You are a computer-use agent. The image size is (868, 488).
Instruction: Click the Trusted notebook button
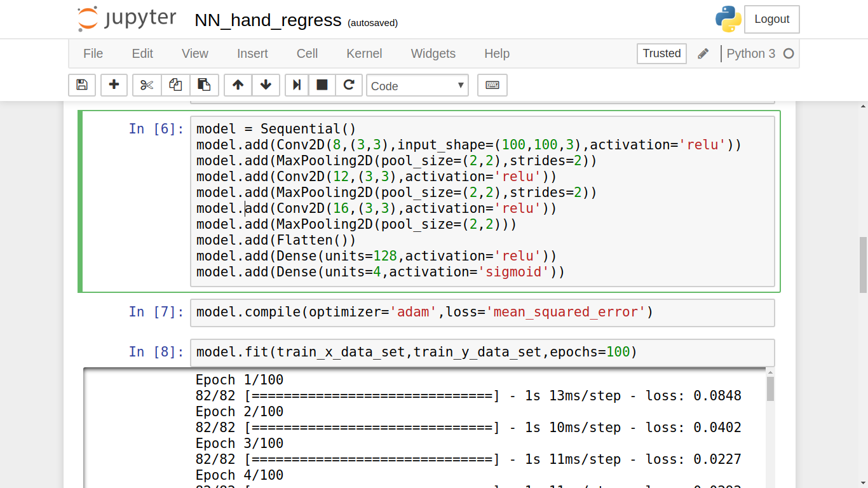[x=661, y=53]
